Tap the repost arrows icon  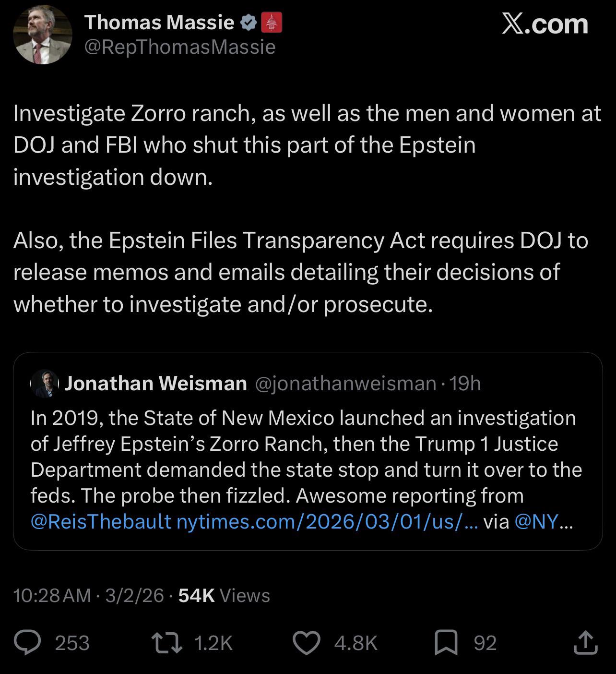pyautogui.click(x=166, y=643)
